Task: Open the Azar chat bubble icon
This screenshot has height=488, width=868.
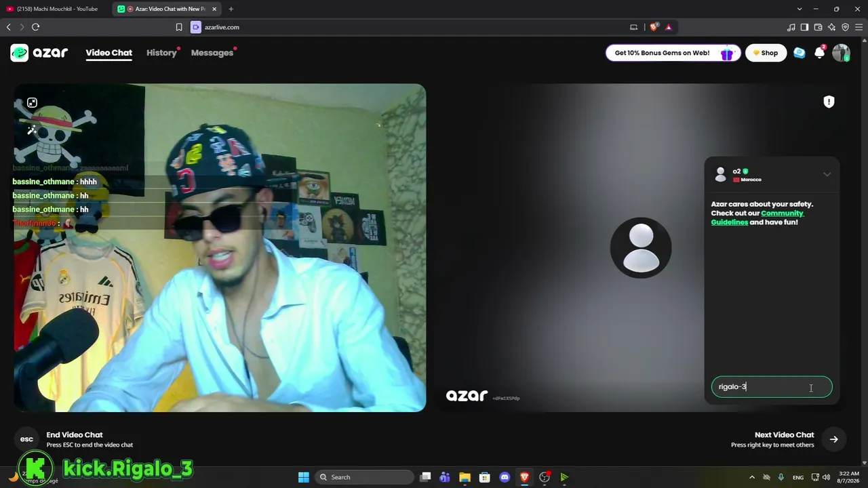Action: point(800,53)
